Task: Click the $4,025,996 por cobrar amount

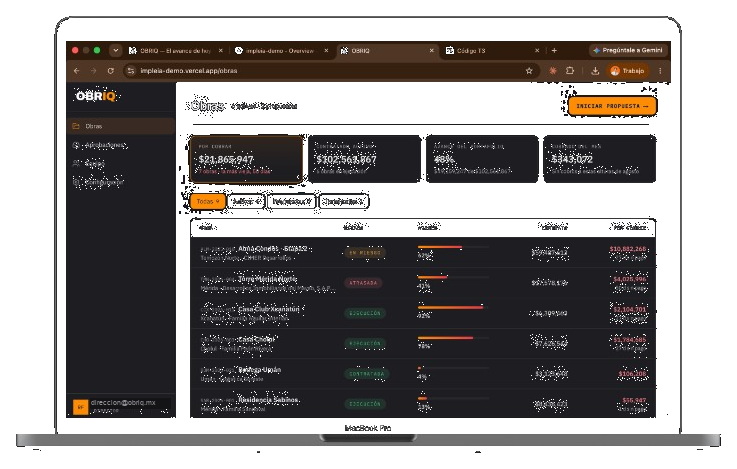Action: pyautogui.click(x=629, y=279)
